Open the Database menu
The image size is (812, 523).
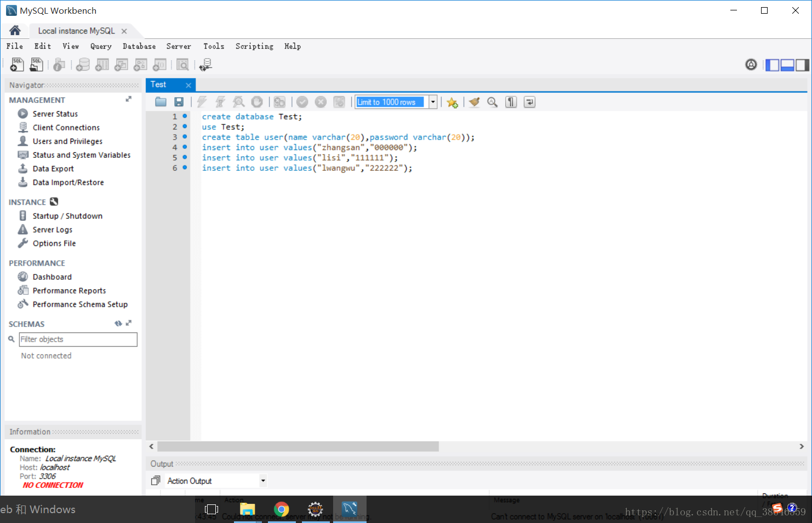[139, 47]
